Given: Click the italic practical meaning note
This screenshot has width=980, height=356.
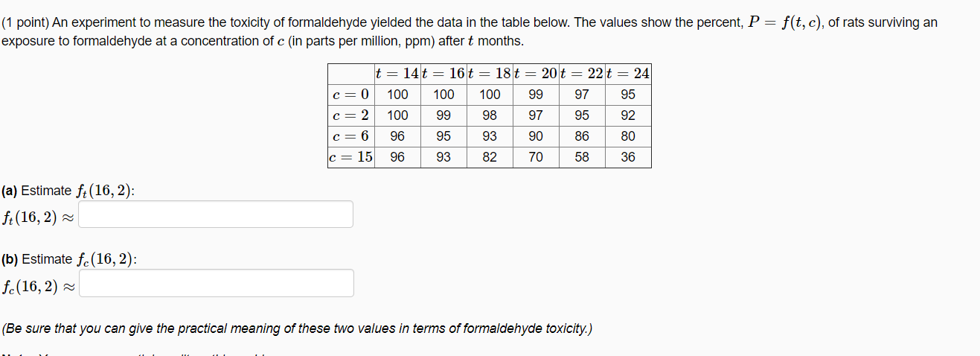Looking at the screenshot, I should coord(297,328).
